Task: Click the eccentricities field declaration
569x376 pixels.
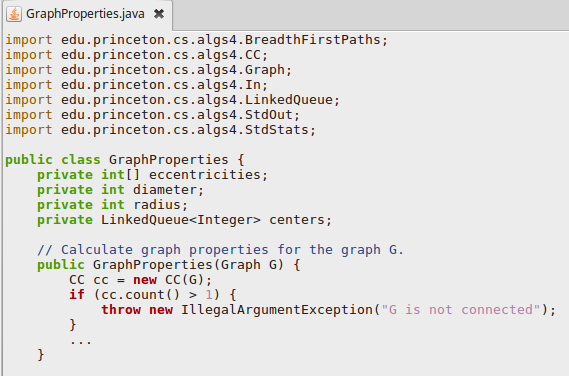Action: pos(152,175)
